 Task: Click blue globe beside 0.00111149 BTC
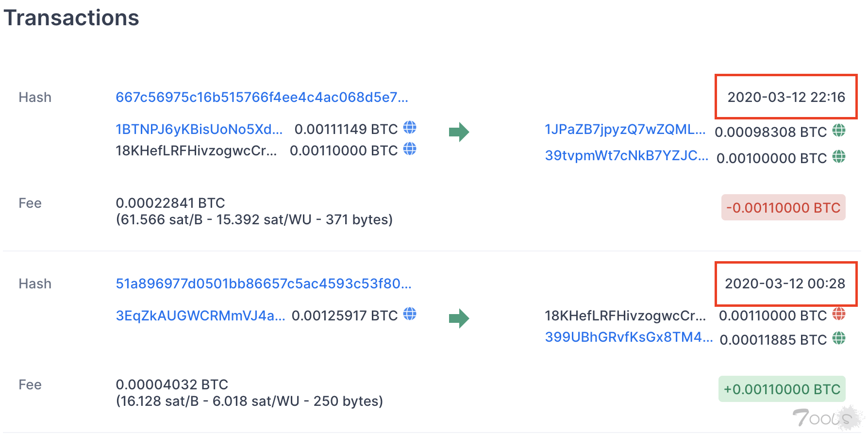410,128
